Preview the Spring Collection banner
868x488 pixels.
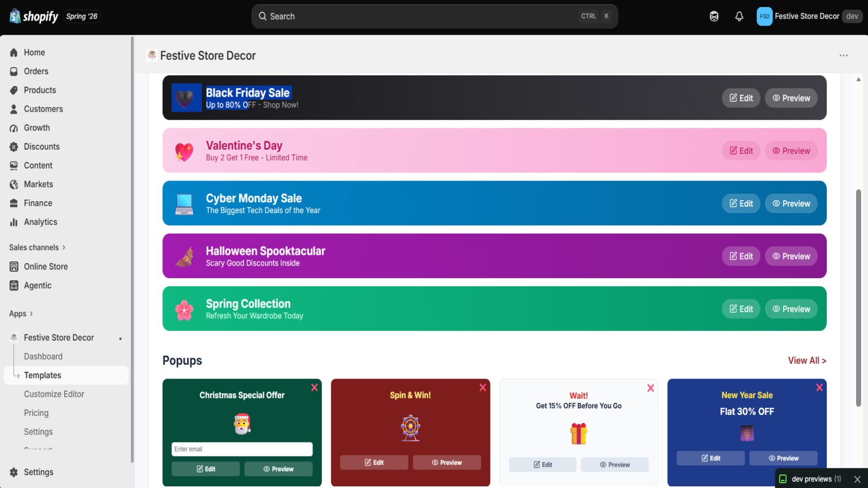(x=791, y=309)
